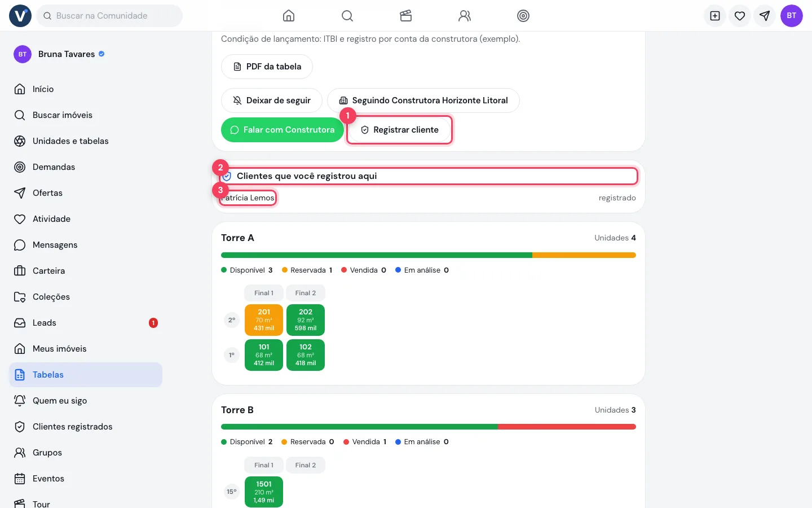Click the Carteira sidebar icon

click(x=20, y=271)
